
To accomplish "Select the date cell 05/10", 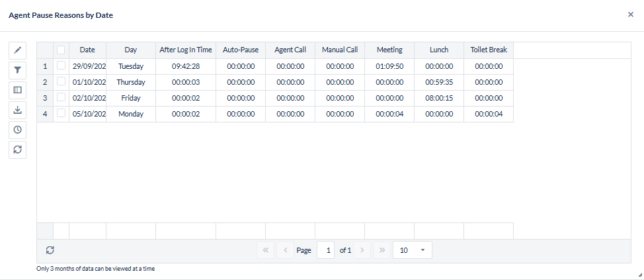I will [x=87, y=114].
